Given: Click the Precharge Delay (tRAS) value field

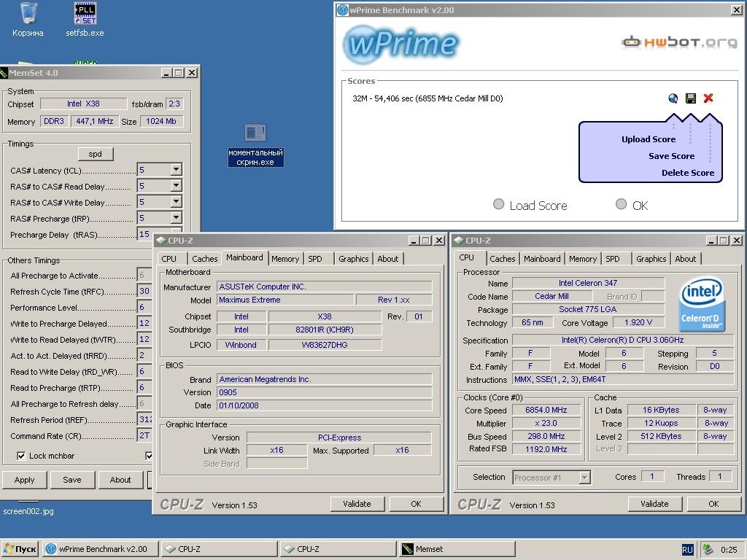Looking at the screenshot, I should point(145,234).
